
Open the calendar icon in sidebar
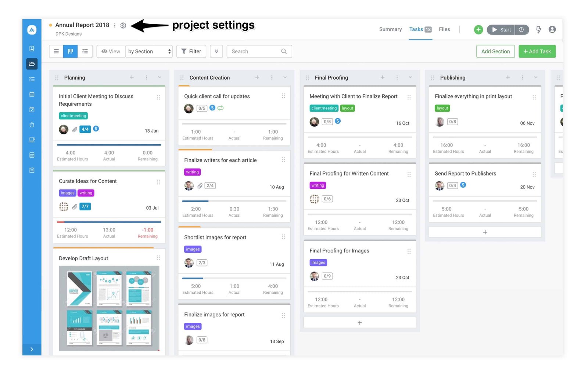[32, 94]
